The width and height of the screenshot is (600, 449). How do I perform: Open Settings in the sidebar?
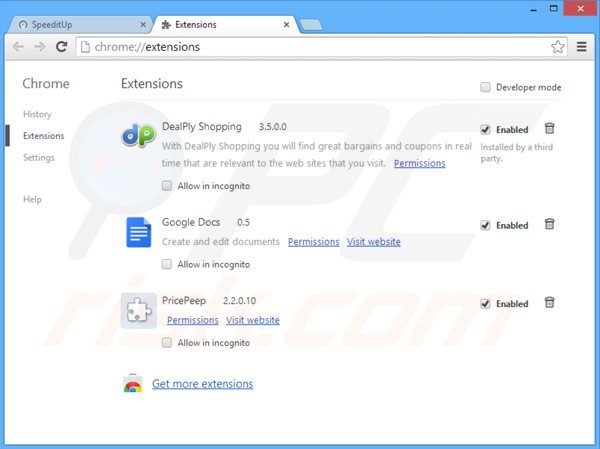click(39, 157)
